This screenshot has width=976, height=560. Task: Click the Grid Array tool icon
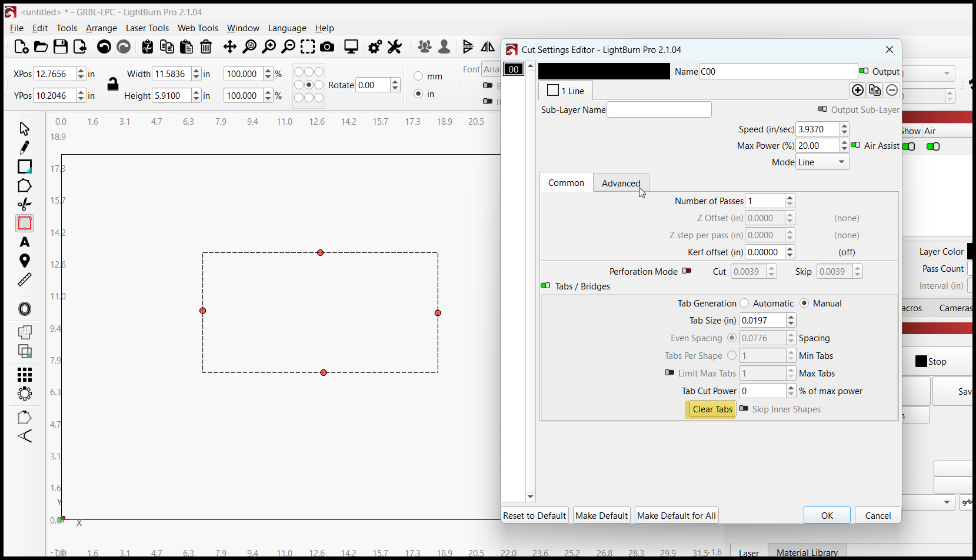coord(25,375)
